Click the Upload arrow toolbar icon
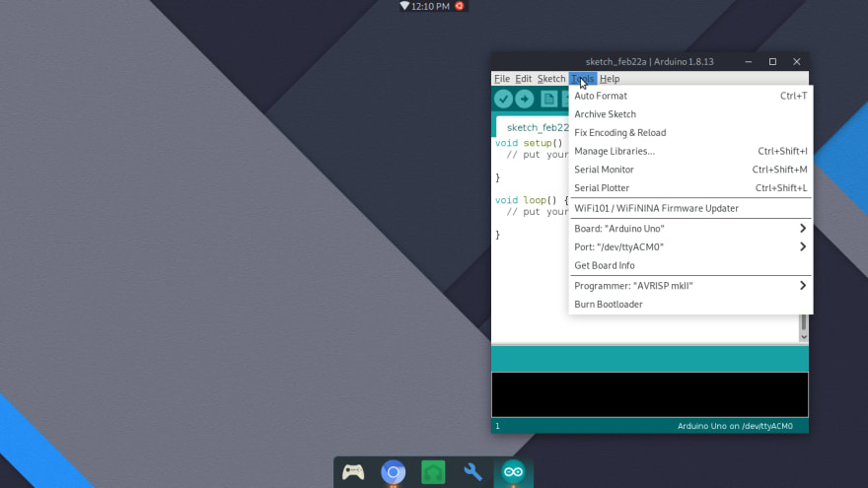The width and height of the screenshot is (868, 488). pos(524,99)
